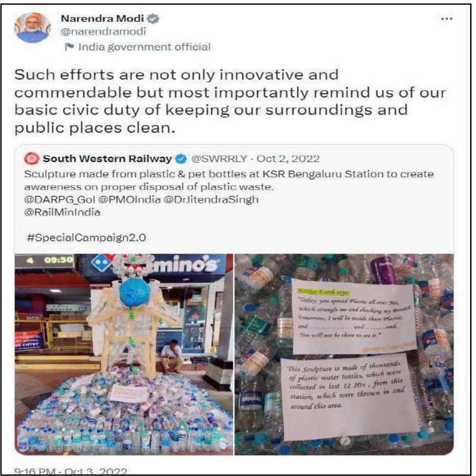This screenshot has width=476, height=476.
Task: Open the @narendramodi handle
Action: pyautogui.click(x=103, y=31)
